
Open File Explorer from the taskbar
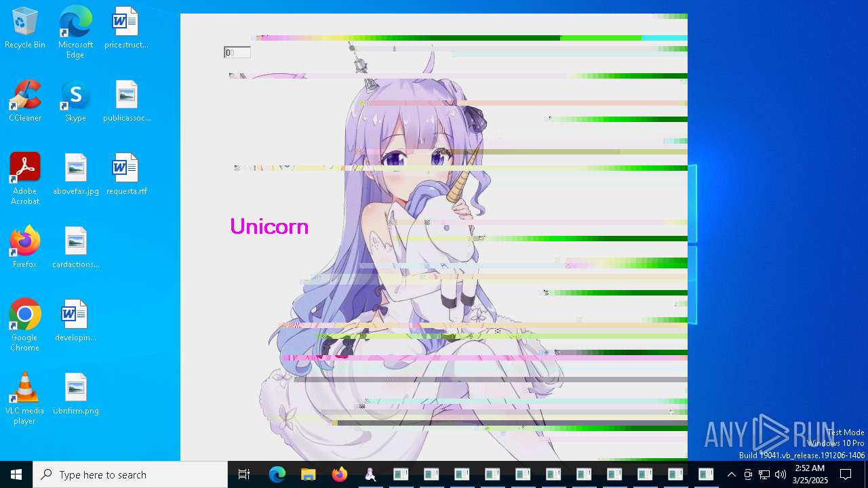pyautogui.click(x=309, y=474)
